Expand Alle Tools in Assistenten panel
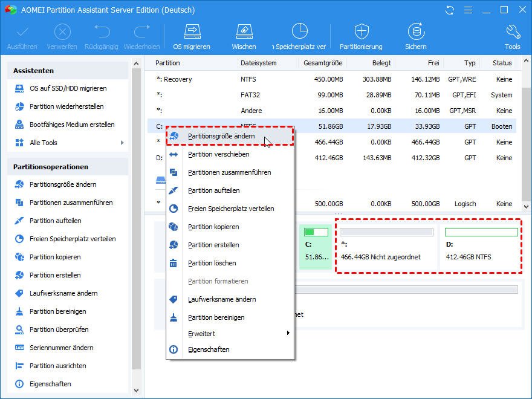This screenshot has width=532, height=399. pyautogui.click(x=122, y=143)
